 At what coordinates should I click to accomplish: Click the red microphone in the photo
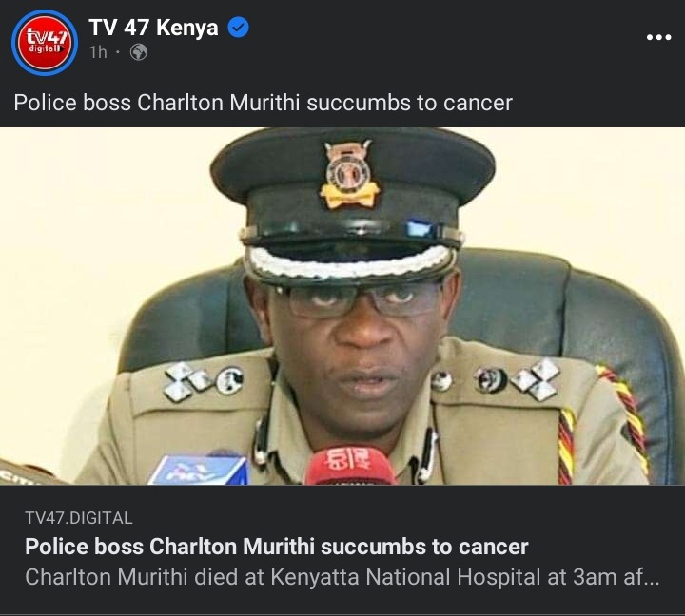click(x=349, y=466)
